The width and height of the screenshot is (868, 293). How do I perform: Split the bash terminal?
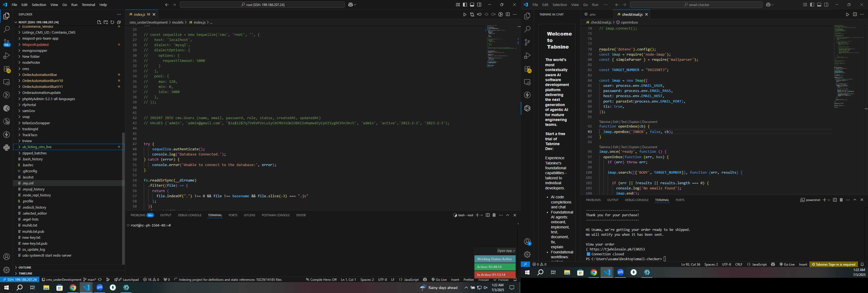pos(488,215)
